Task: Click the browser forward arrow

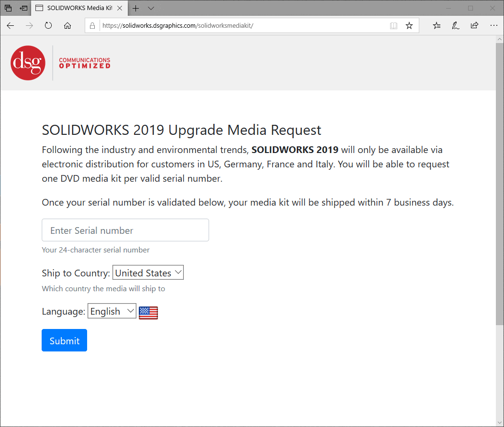Action: tap(29, 26)
